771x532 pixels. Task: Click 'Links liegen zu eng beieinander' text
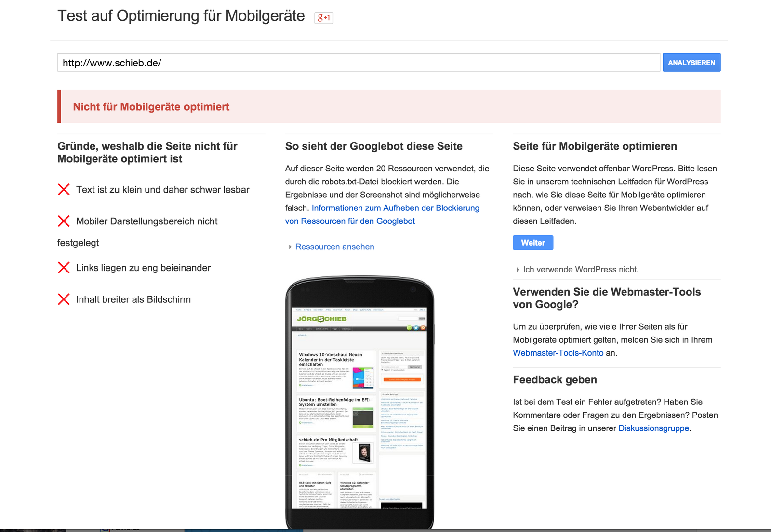[143, 268]
